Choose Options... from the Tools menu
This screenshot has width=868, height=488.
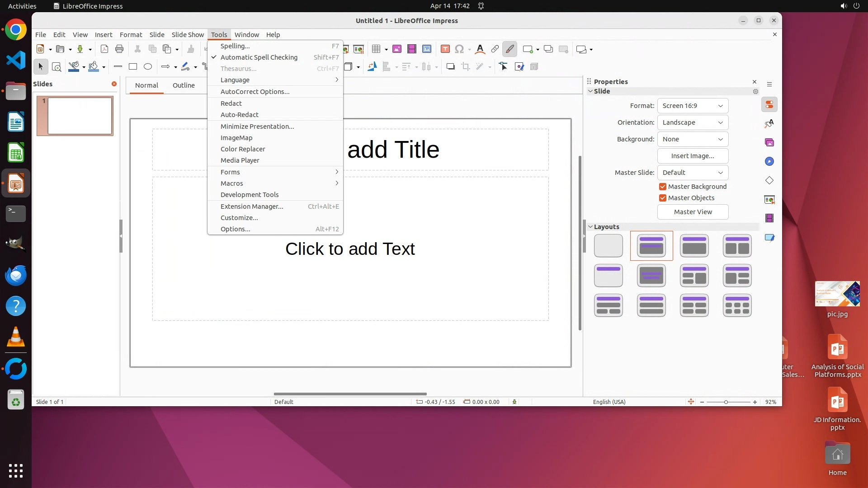[x=235, y=229]
